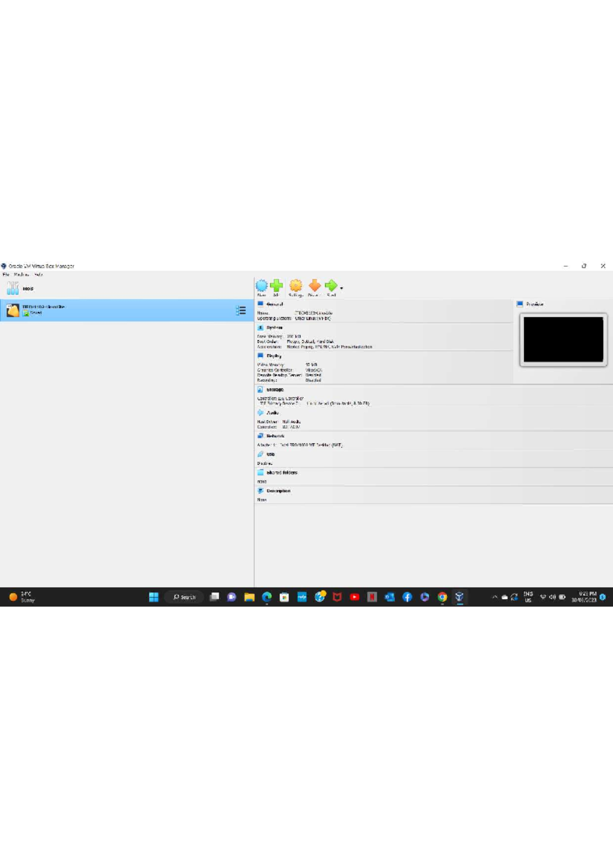Open Settings via the orange gear icon
The width and height of the screenshot is (613, 868).
[296, 286]
